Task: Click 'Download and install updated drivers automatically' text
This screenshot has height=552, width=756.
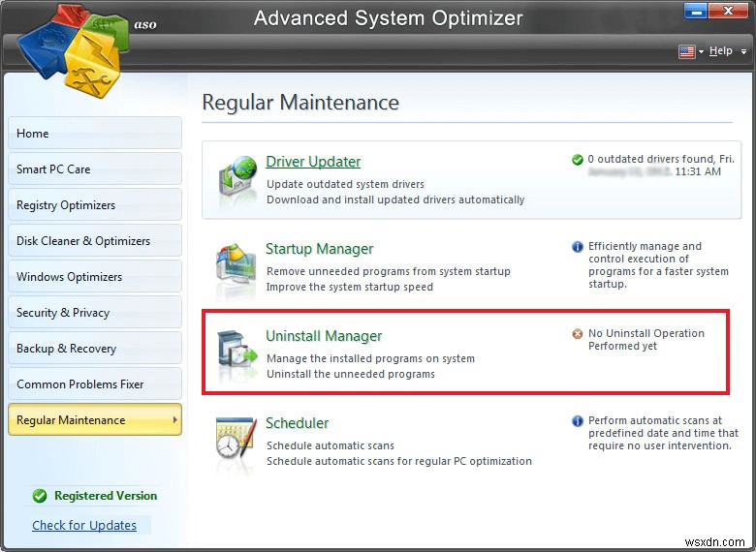Action: click(x=395, y=199)
